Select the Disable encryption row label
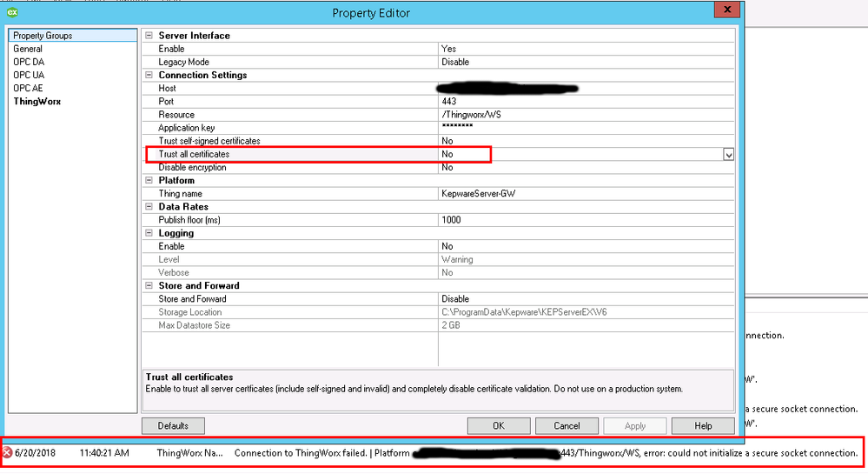This screenshot has width=868, height=474. click(192, 168)
